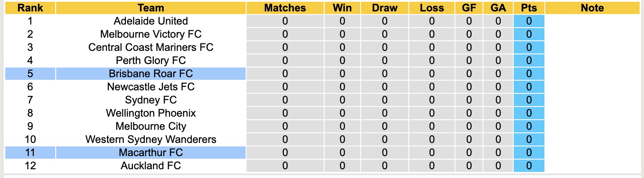Click the Matches column header
Screen dimensions: 644x178
pos(285,8)
